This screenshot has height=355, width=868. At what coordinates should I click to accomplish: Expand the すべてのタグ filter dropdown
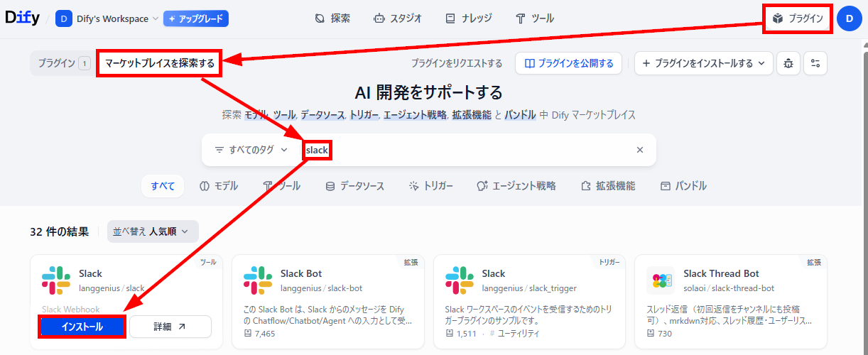click(x=251, y=150)
